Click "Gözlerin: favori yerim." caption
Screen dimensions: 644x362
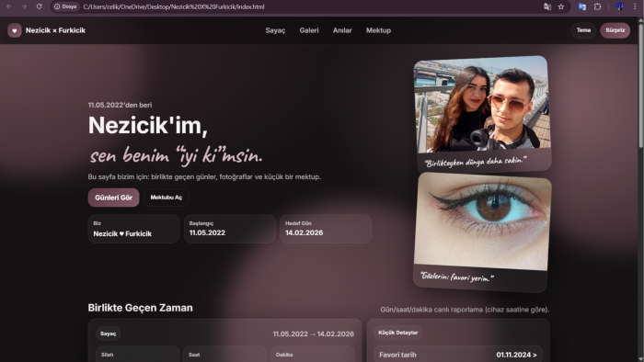[456, 277]
